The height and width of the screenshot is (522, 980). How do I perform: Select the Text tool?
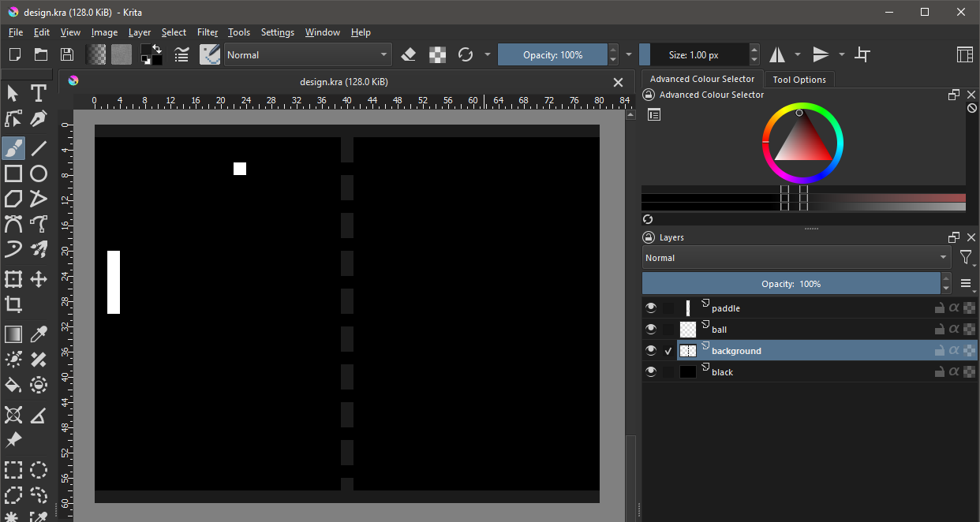click(x=39, y=94)
